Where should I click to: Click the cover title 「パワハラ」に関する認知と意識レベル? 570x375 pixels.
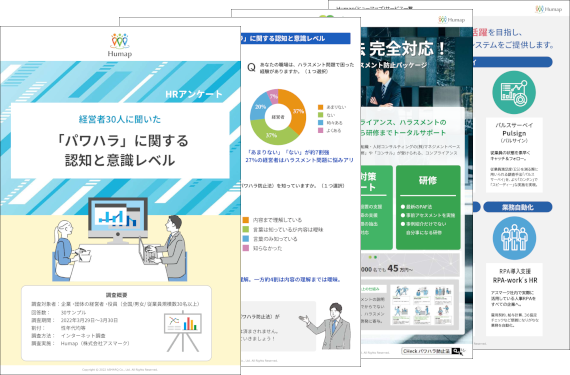tap(121, 150)
